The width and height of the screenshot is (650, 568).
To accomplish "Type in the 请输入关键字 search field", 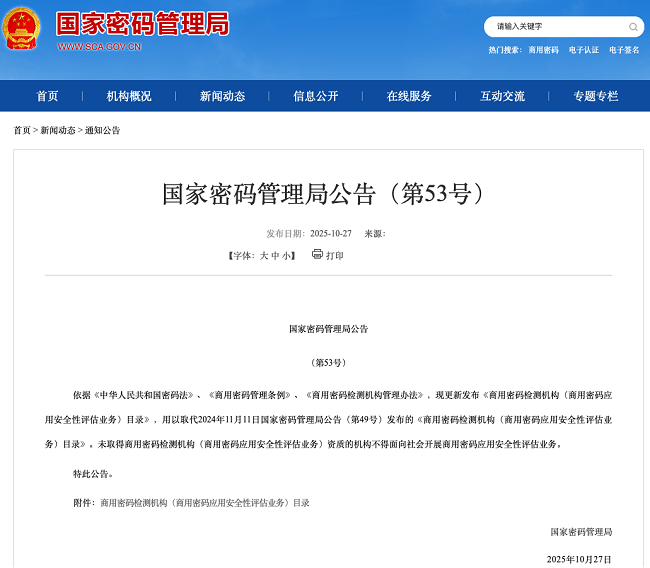I will (555, 27).
